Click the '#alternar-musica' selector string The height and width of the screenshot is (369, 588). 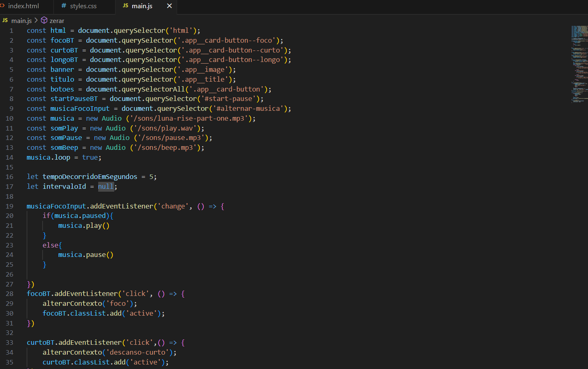(248, 108)
